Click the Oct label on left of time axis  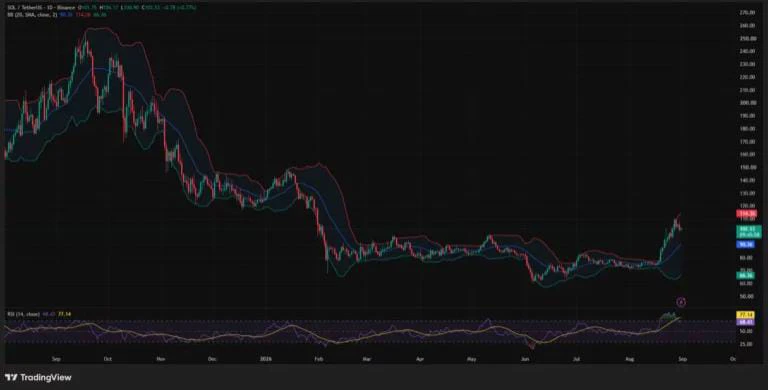pos(108,359)
